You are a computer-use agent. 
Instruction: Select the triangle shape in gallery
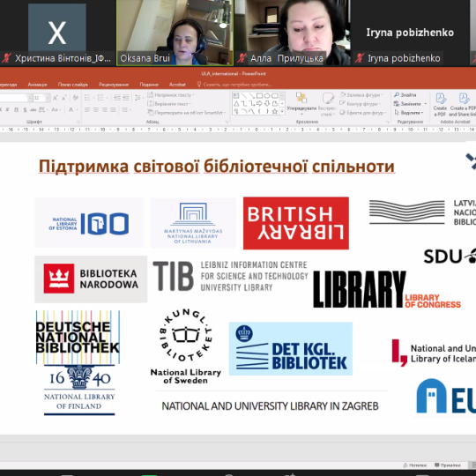click(236, 104)
